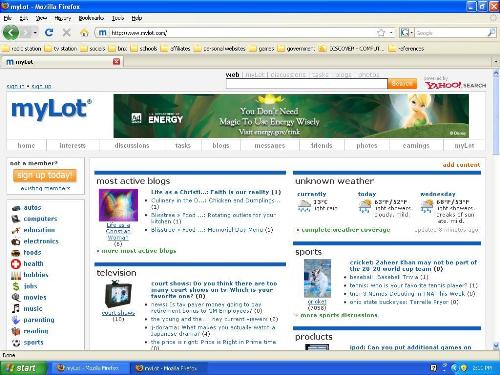Open the address bar dropdown arrow

point(391,32)
